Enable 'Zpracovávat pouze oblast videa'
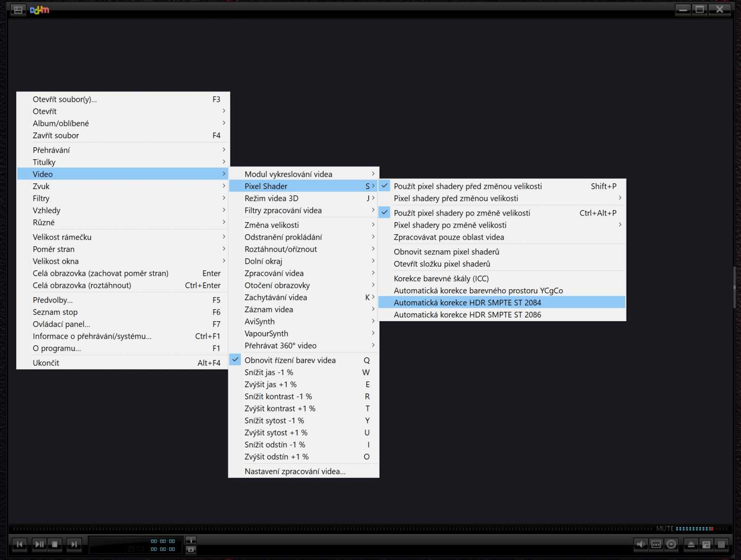Image resolution: width=741 pixels, height=560 pixels. click(502, 237)
